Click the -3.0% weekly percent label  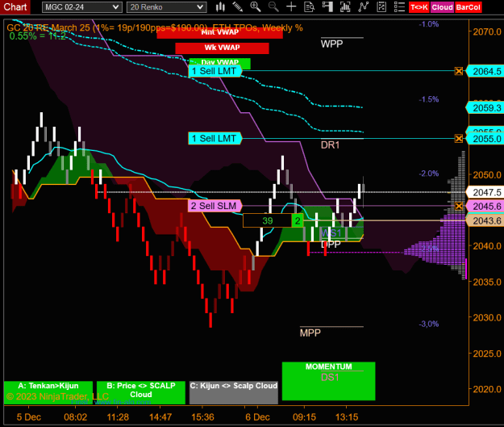click(x=429, y=324)
